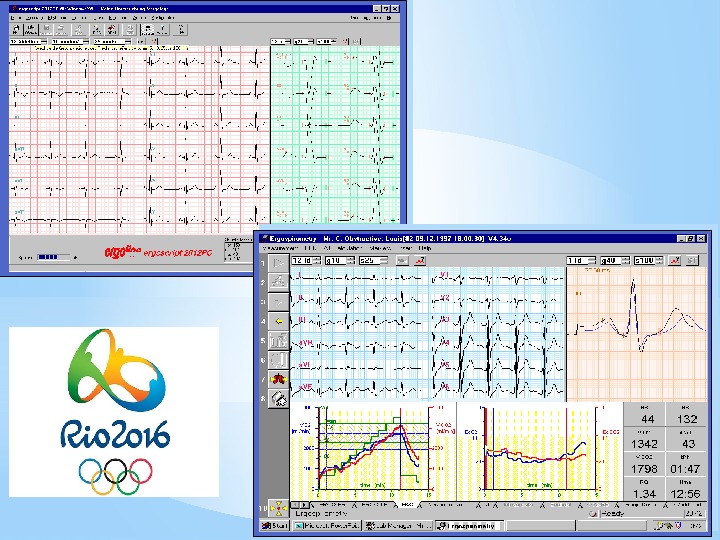The height and width of the screenshot is (540, 720).
Task: Click the orange averaged-beat ECG panel
Action: [637, 334]
